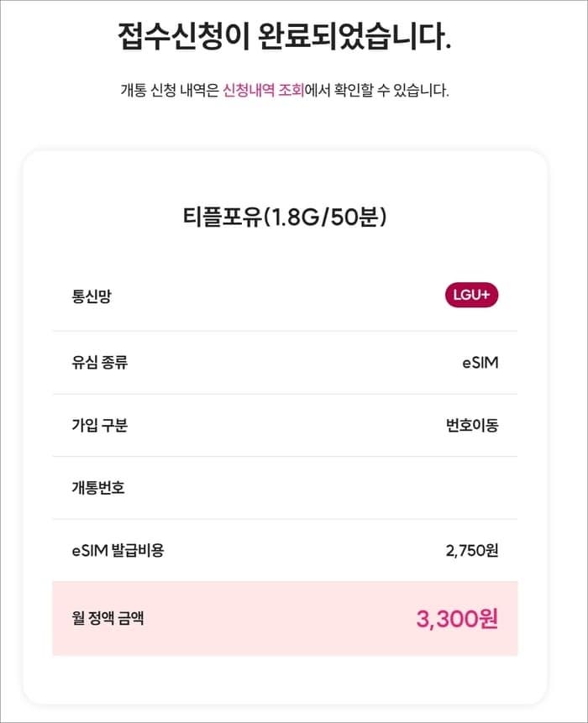Click the 개통 신청 내역은 description text

tap(170, 90)
